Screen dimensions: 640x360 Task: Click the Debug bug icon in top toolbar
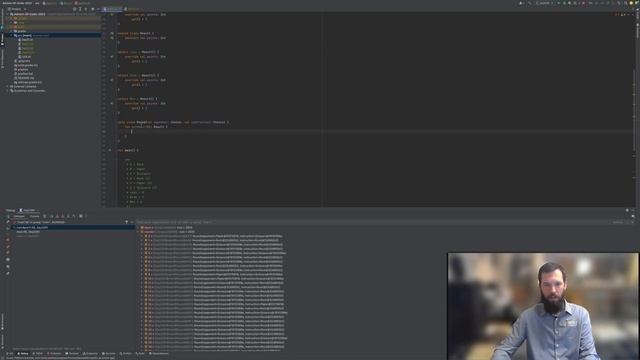tap(564, 3)
